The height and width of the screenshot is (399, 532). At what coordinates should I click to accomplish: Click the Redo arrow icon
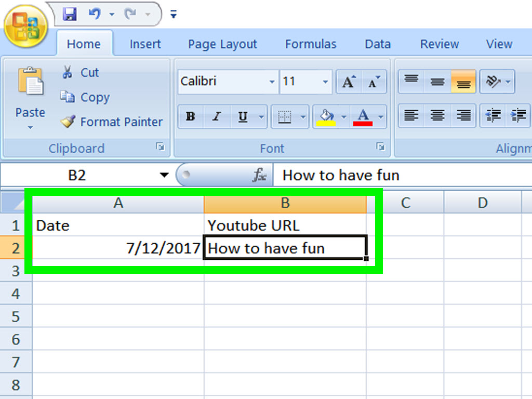(x=130, y=14)
